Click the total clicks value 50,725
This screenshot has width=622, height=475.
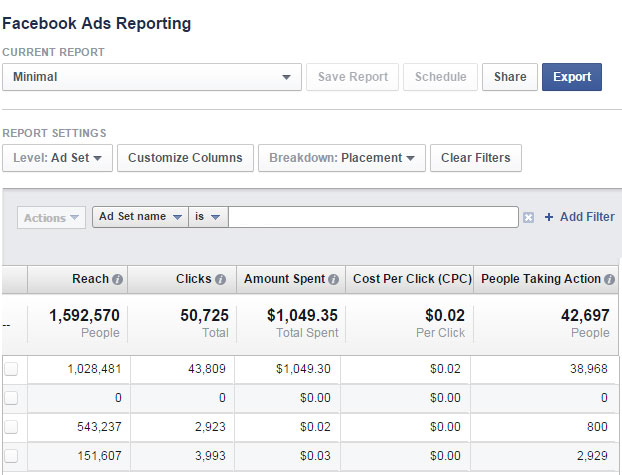click(x=204, y=316)
